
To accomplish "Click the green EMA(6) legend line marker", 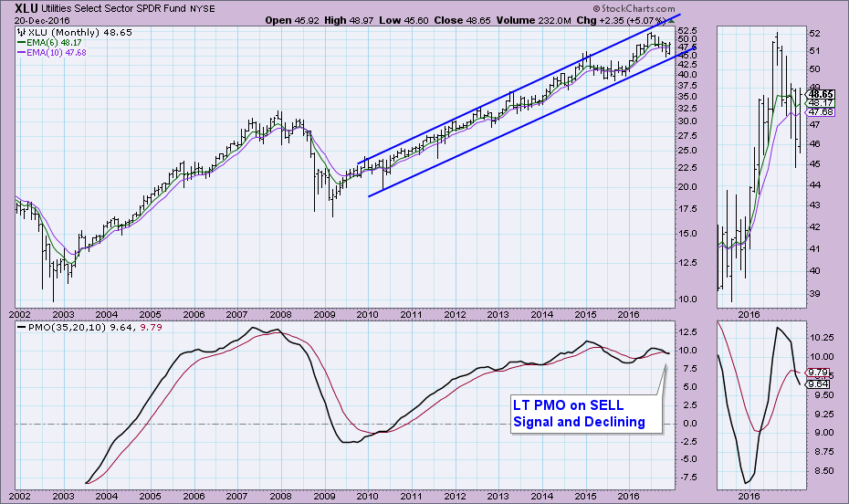I will pos(22,43).
